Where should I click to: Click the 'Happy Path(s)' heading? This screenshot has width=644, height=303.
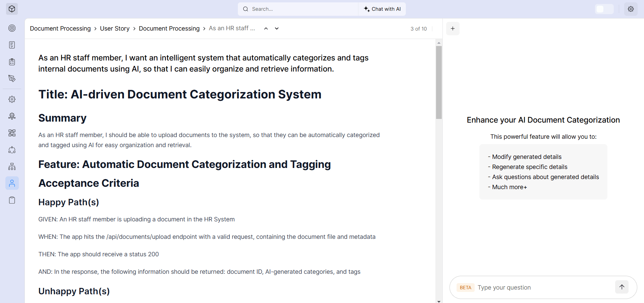(69, 202)
